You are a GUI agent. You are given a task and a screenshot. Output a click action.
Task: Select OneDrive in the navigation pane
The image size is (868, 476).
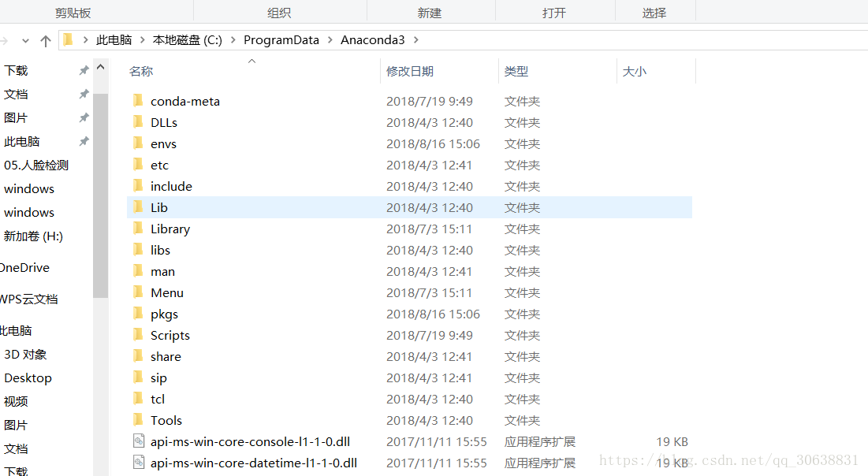click(24, 268)
